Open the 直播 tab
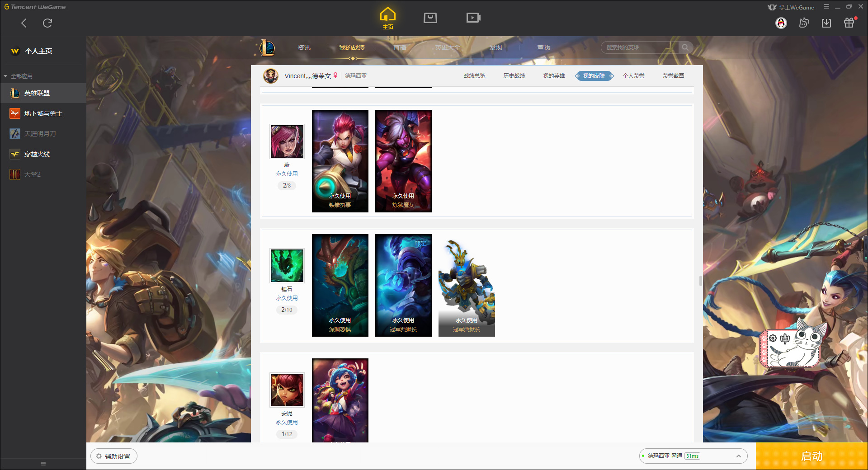 (x=400, y=47)
